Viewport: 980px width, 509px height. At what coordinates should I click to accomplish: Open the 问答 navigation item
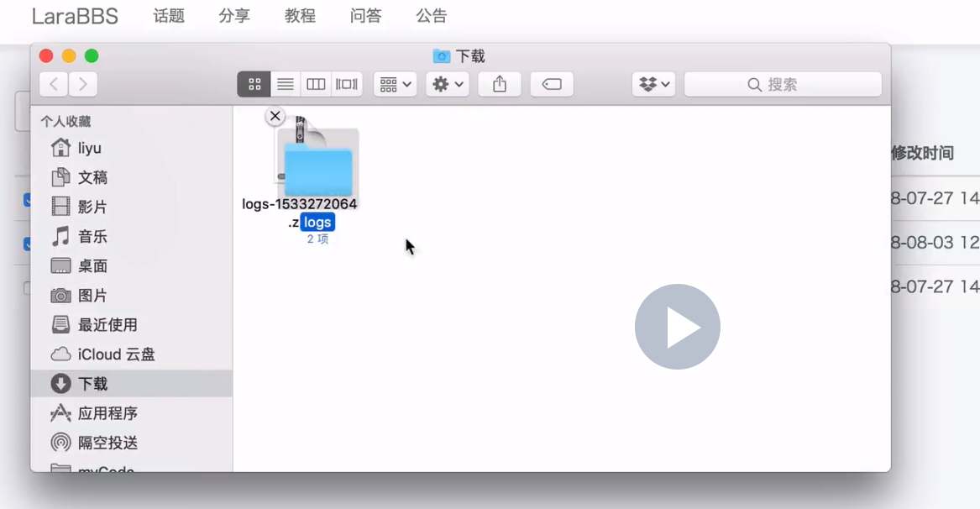pos(365,16)
